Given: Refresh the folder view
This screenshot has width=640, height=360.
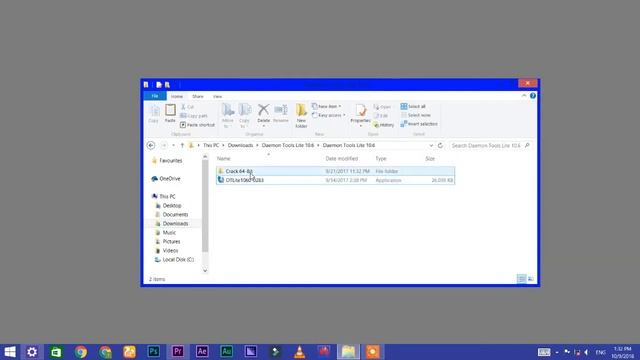Looking at the screenshot, I should 440,145.
